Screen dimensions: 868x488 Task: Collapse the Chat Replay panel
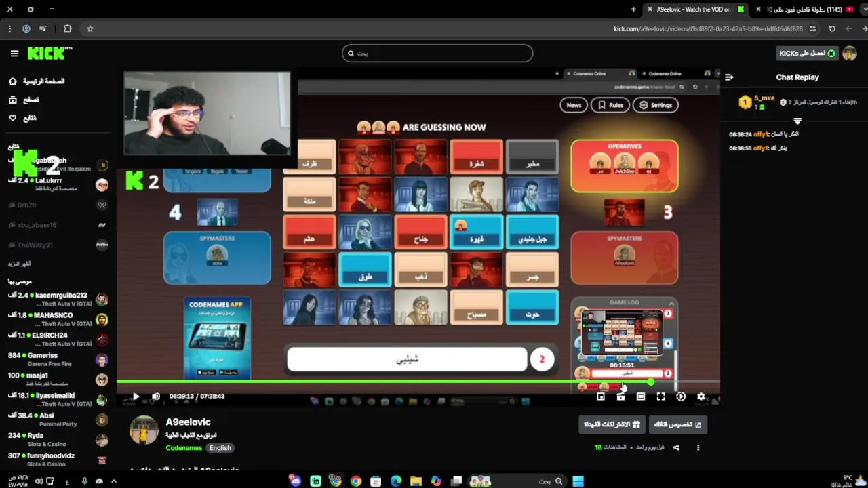tap(729, 77)
